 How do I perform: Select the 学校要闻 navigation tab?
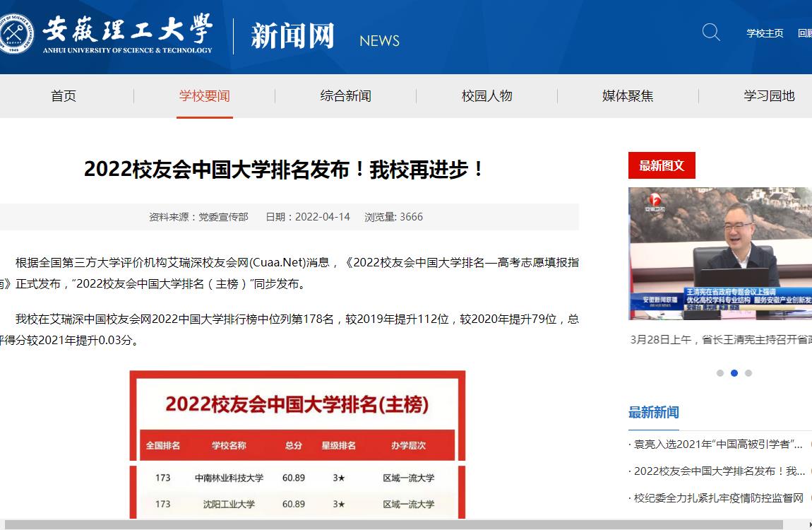coord(205,96)
